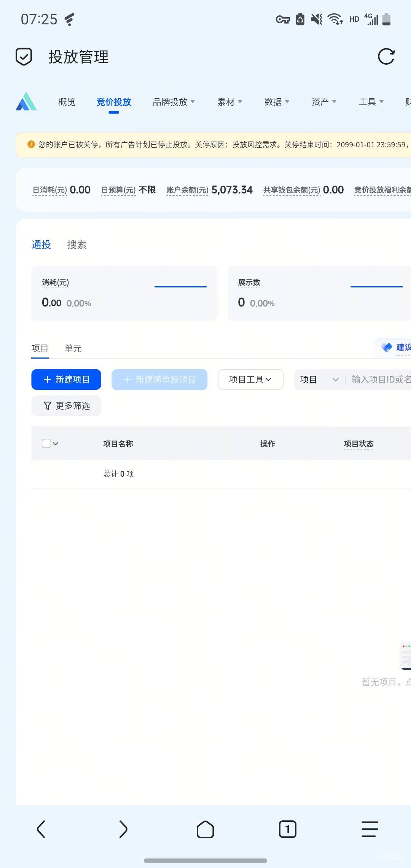Switch to the 单元 list tab
This screenshot has height=868, width=411.
[73, 348]
